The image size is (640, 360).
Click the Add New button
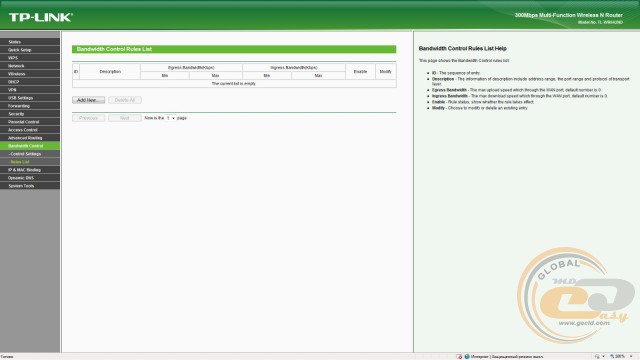(x=89, y=100)
